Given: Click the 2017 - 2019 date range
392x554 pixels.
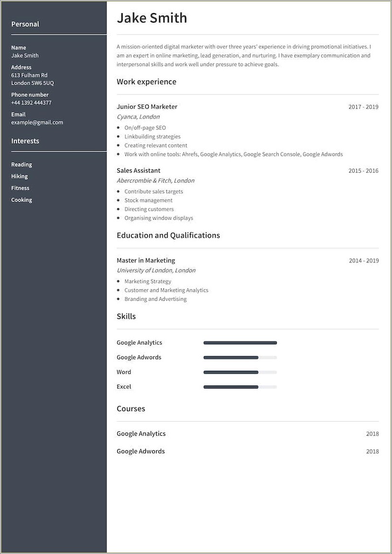Looking at the screenshot, I should tap(363, 106).
